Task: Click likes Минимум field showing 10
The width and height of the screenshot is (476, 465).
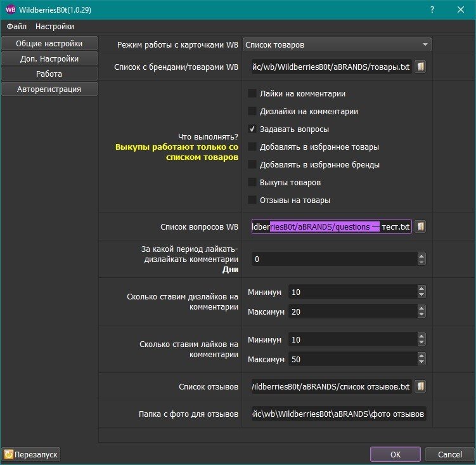Action: [x=353, y=340]
